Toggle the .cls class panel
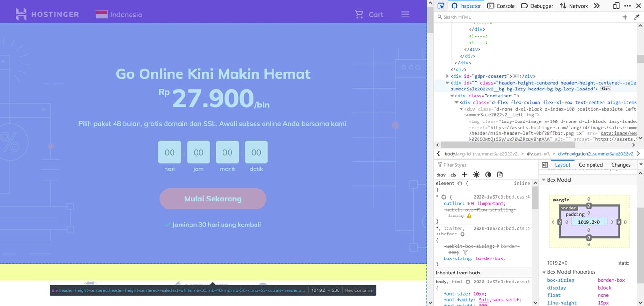Viewport: 644px width, 306px height. (453, 175)
